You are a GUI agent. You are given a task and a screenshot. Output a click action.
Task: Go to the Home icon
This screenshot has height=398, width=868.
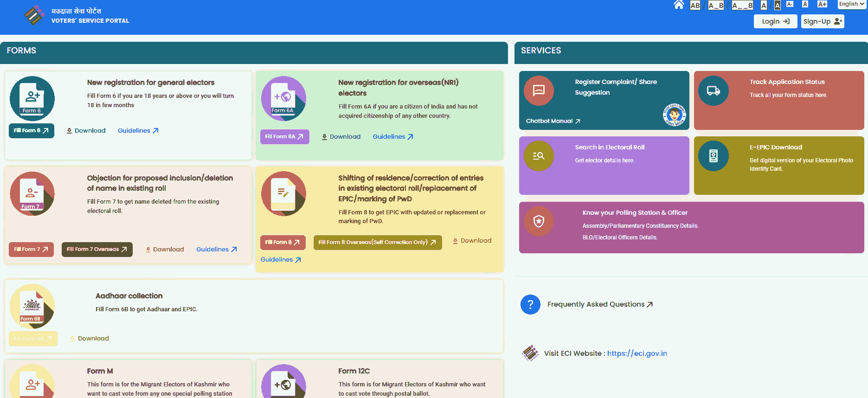click(679, 5)
